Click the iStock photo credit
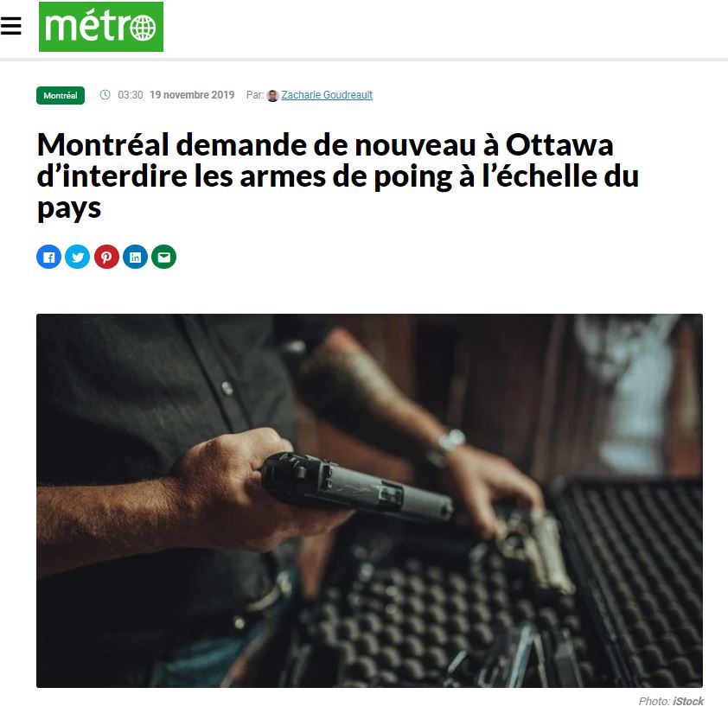Screen dimensions: 728x713 (688, 701)
